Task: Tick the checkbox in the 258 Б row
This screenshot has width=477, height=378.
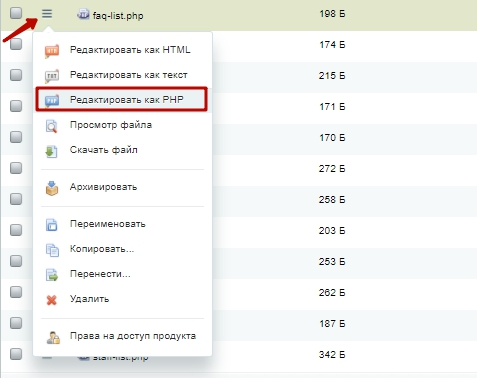Action: [16, 199]
